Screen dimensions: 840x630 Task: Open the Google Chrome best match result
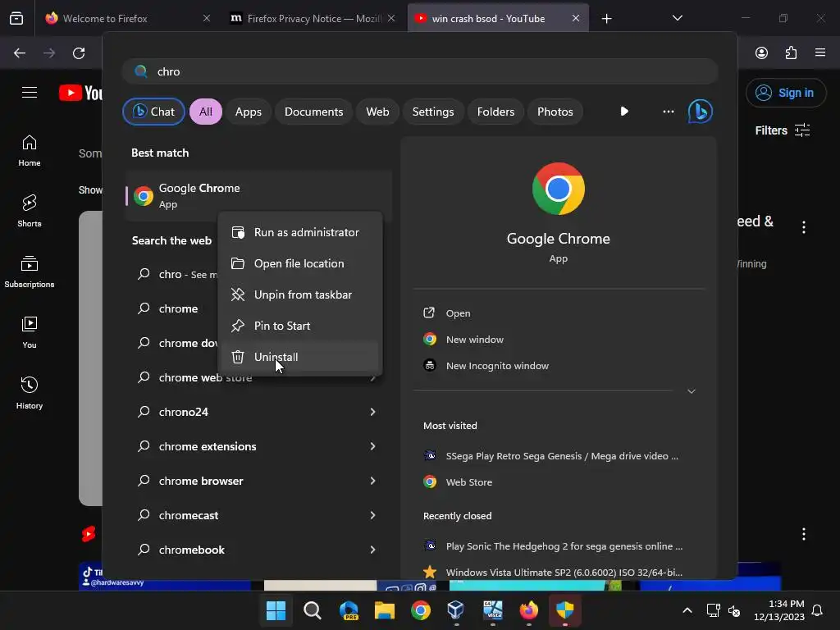[258, 195]
